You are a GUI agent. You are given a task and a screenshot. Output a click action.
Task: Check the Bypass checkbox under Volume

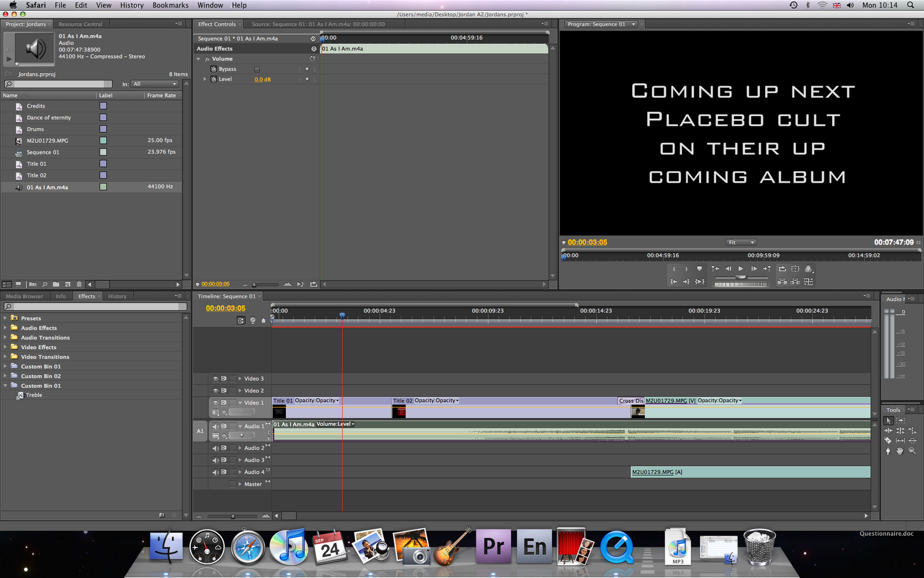[257, 69]
